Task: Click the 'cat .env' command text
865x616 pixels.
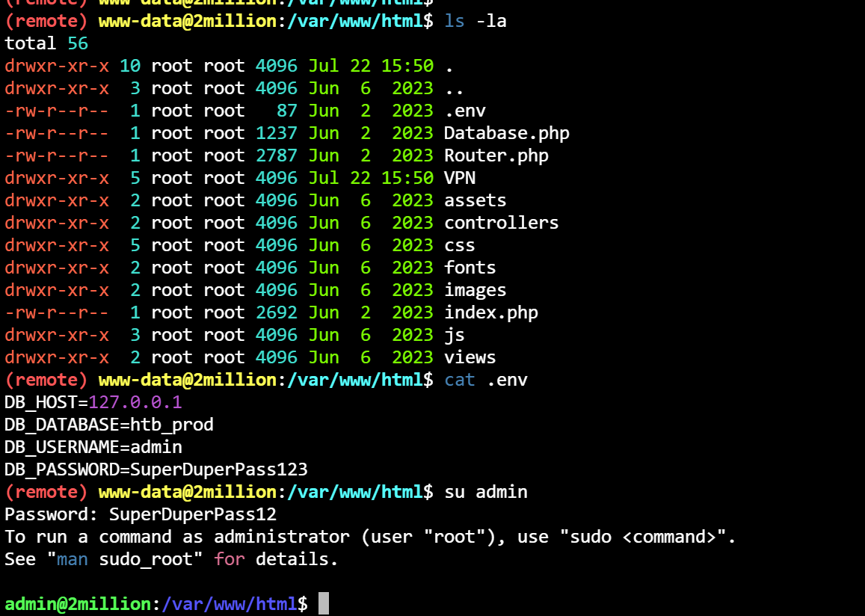Action: [x=486, y=380]
